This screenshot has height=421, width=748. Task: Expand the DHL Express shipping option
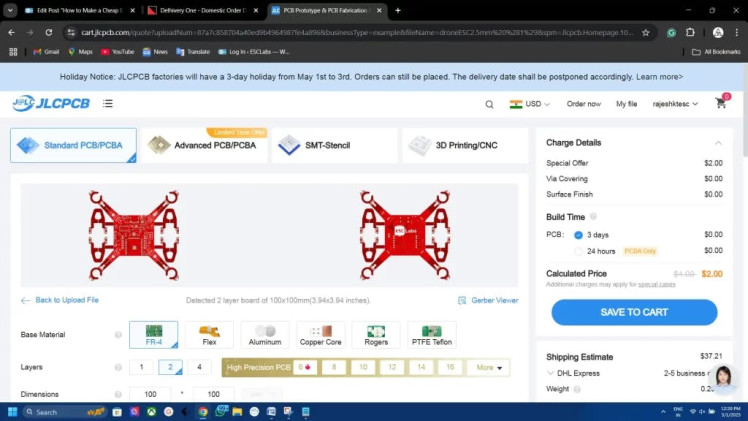pyautogui.click(x=550, y=373)
